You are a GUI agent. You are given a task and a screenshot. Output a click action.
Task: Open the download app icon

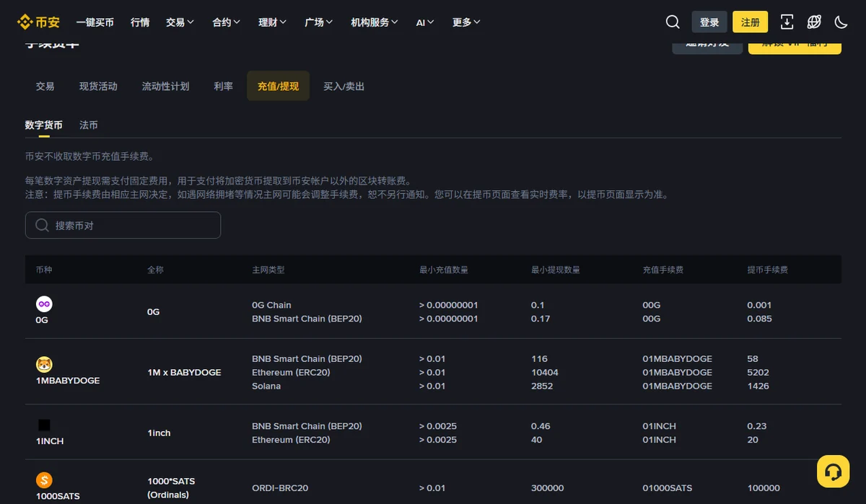click(x=787, y=22)
